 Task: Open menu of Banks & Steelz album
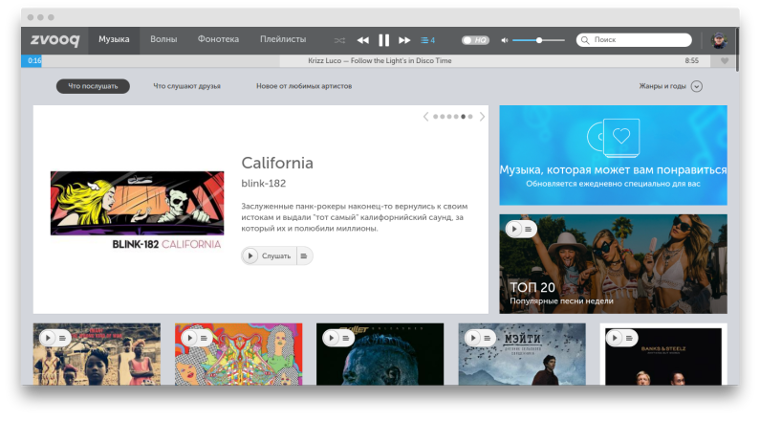click(629, 338)
